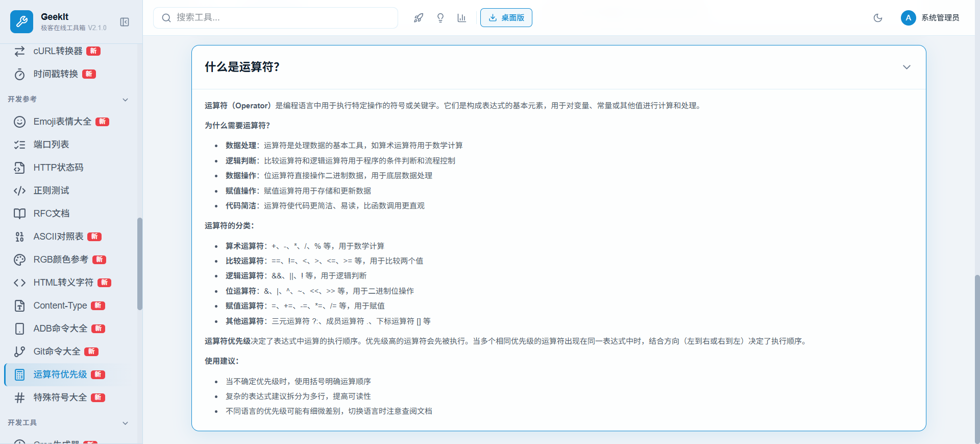Screen dimensions: 980x444
Task: Click the bold 运算符优先级 paragraph text
Action: [x=228, y=341]
